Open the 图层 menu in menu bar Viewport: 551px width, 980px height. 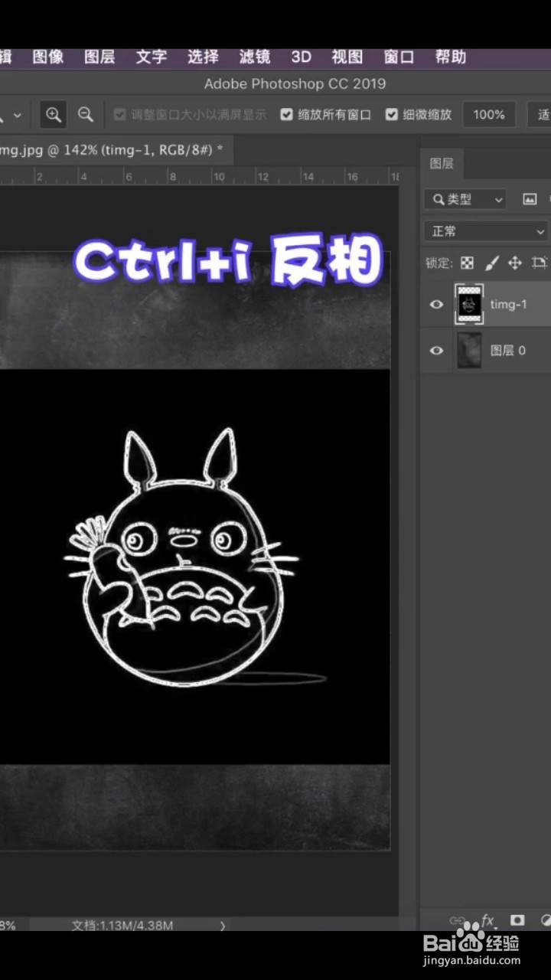pos(99,57)
